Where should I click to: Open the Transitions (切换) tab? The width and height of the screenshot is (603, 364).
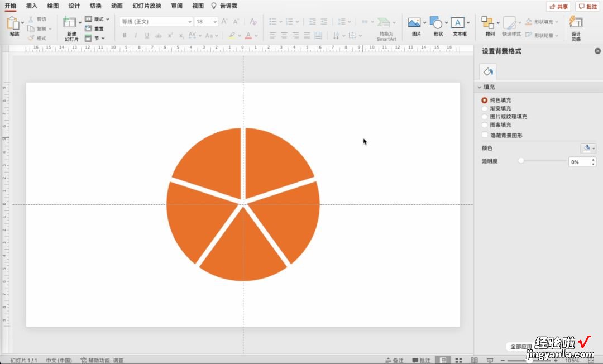tap(95, 6)
